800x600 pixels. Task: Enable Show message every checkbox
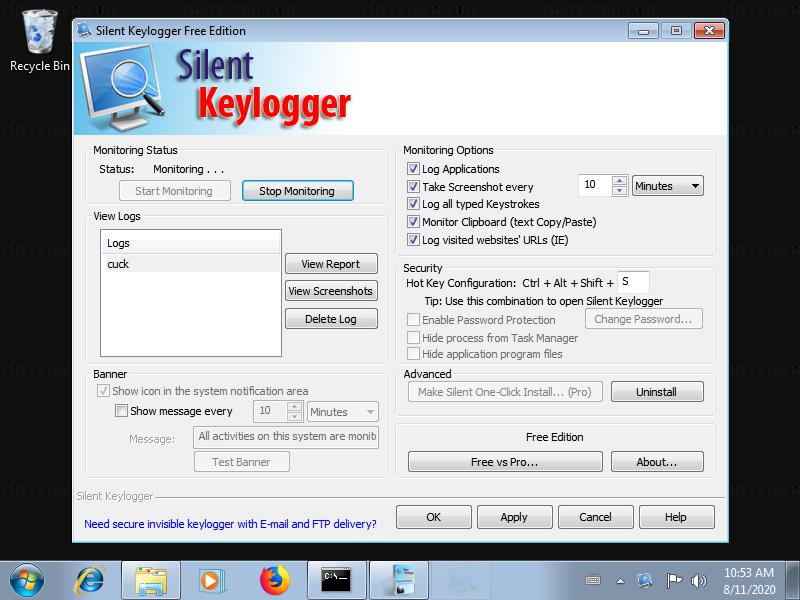pos(121,411)
